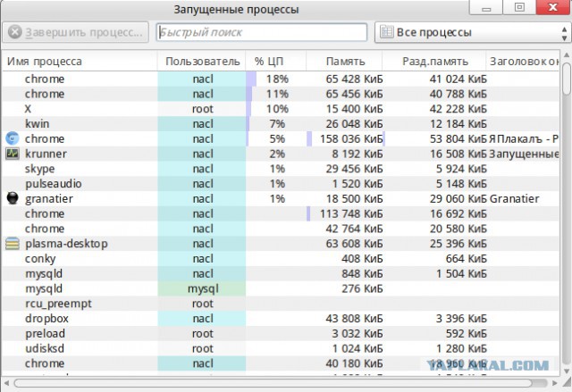The height and width of the screenshot is (392, 572).
Task: Select the granatier process name
Action: coord(49,199)
